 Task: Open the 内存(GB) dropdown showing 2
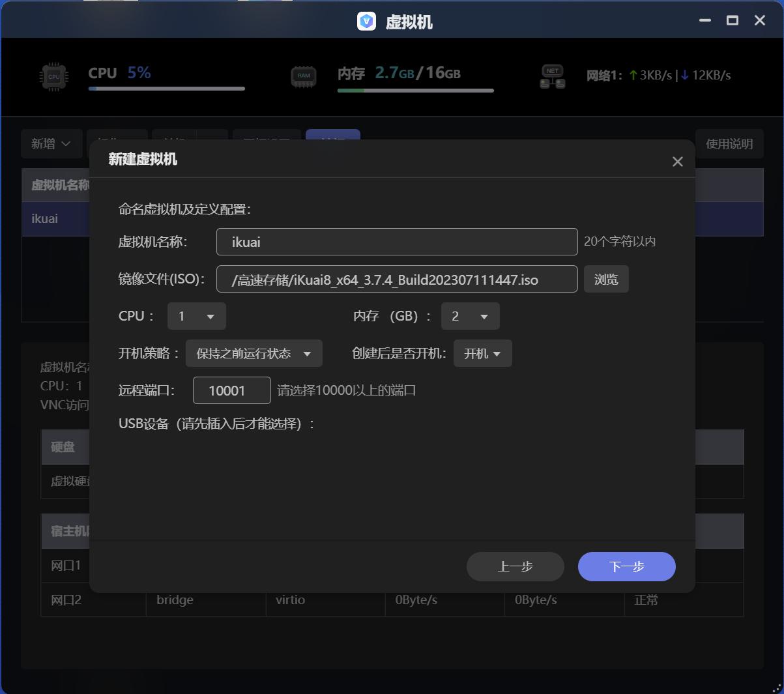click(x=470, y=316)
